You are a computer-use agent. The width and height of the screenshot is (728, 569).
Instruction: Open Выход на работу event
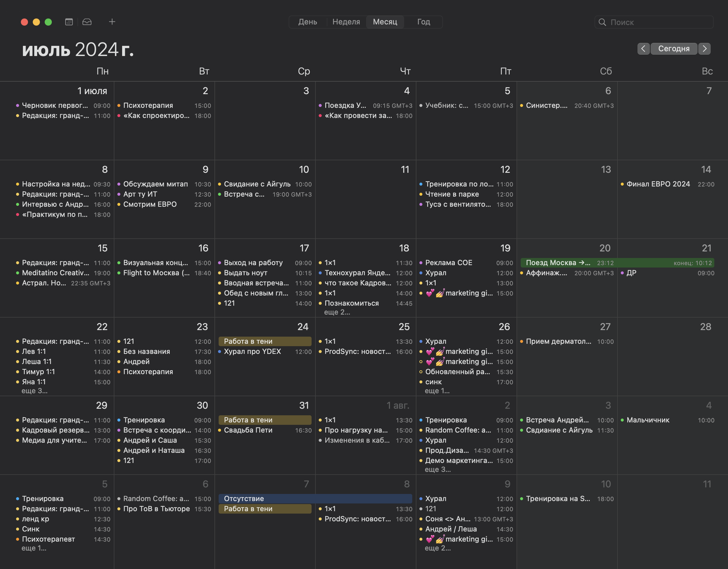coord(265,263)
